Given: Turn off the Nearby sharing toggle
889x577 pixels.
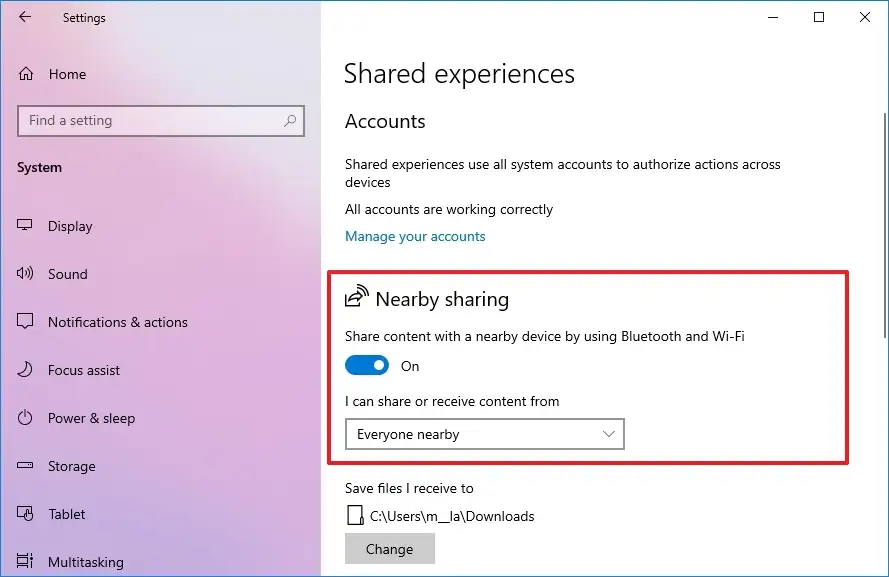Looking at the screenshot, I should click(x=367, y=366).
